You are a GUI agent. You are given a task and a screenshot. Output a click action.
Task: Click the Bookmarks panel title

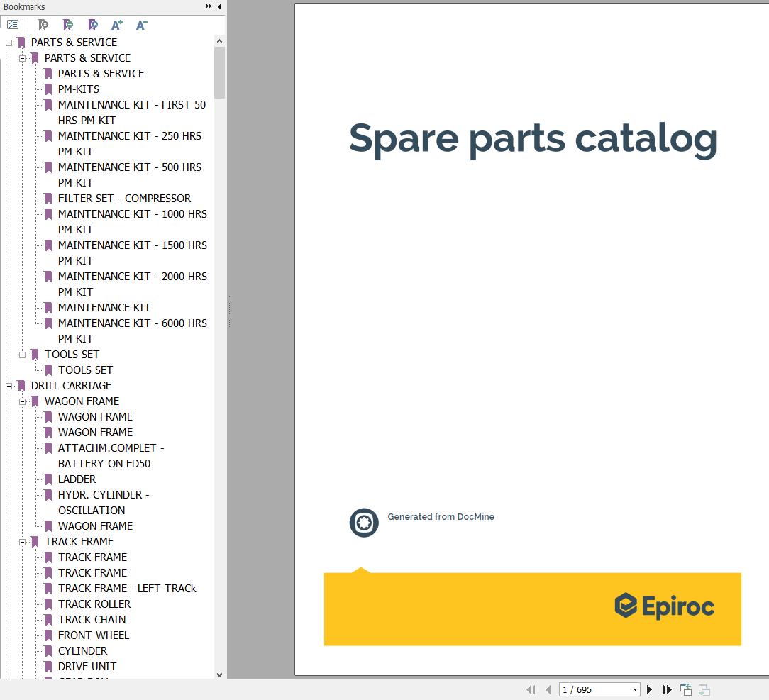coord(24,7)
